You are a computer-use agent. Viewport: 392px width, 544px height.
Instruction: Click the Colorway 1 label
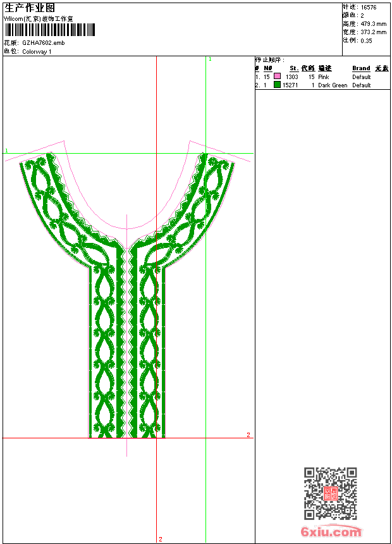pyautogui.click(x=37, y=51)
